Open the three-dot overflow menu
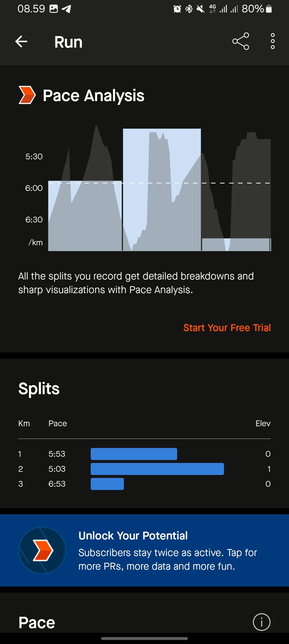 pyautogui.click(x=273, y=41)
